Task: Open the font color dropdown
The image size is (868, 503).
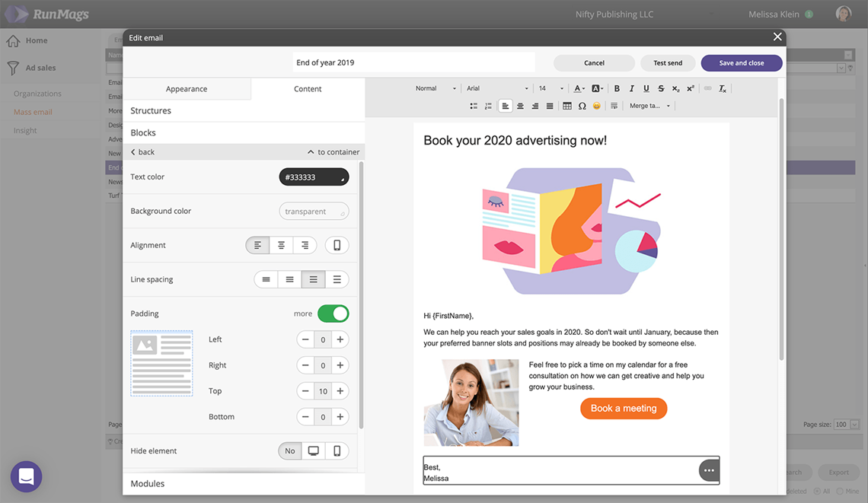Action: pos(579,88)
